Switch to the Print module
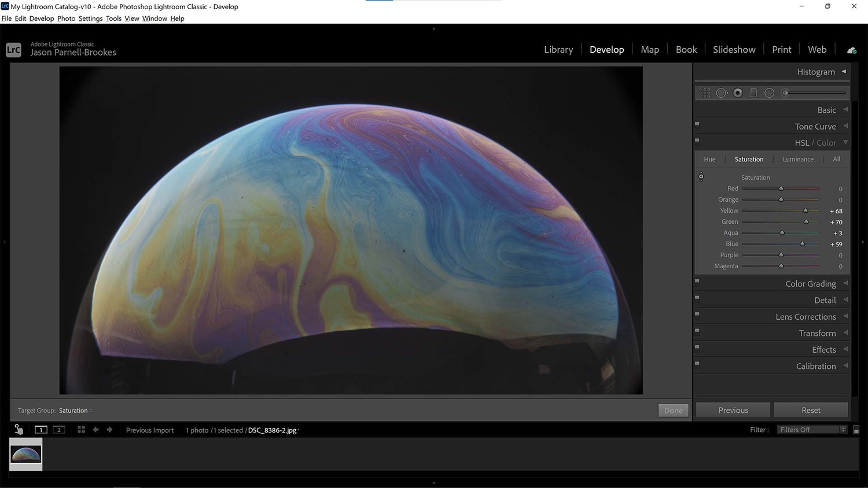The width and height of the screenshot is (868, 488). pos(781,50)
